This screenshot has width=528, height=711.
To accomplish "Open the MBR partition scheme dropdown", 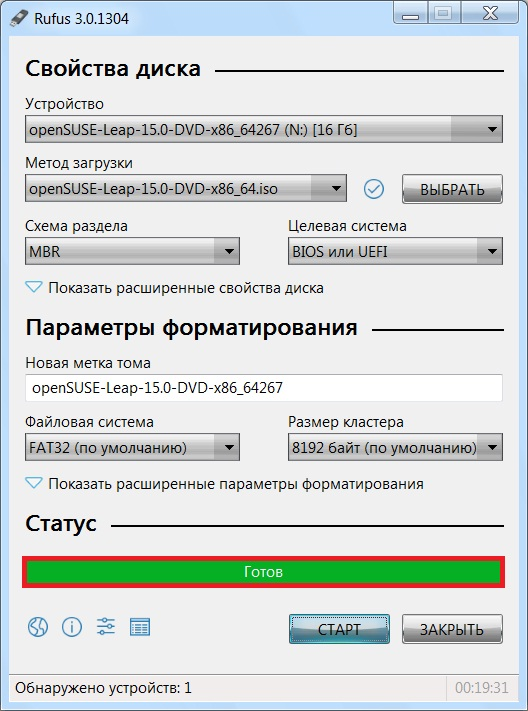I will tap(132, 251).
